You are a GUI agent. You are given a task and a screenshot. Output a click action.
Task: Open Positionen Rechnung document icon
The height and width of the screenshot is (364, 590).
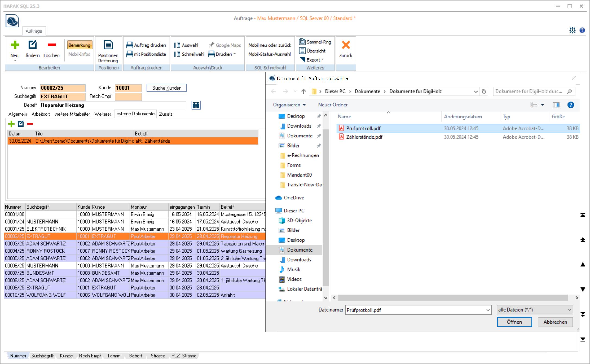[x=108, y=45]
